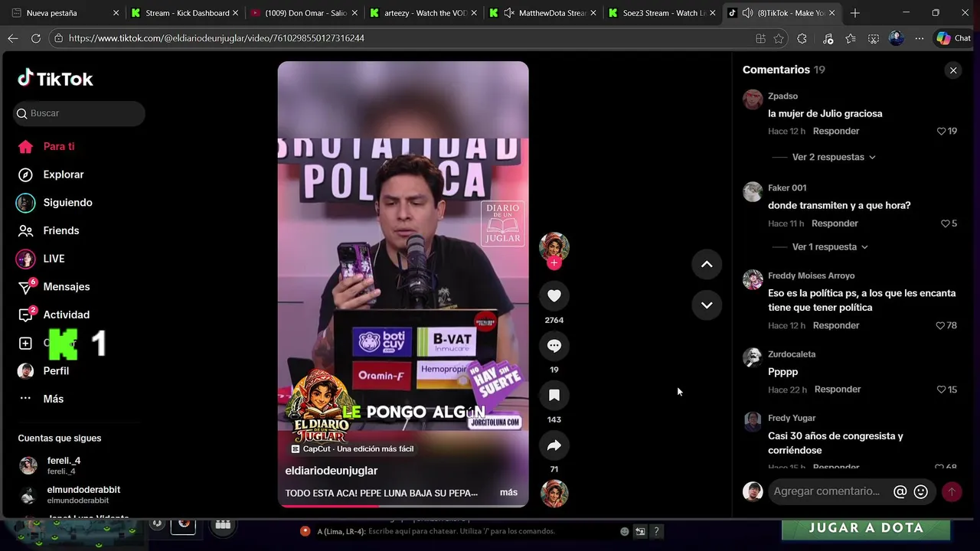Go to next video with down arrow

pos(707,305)
